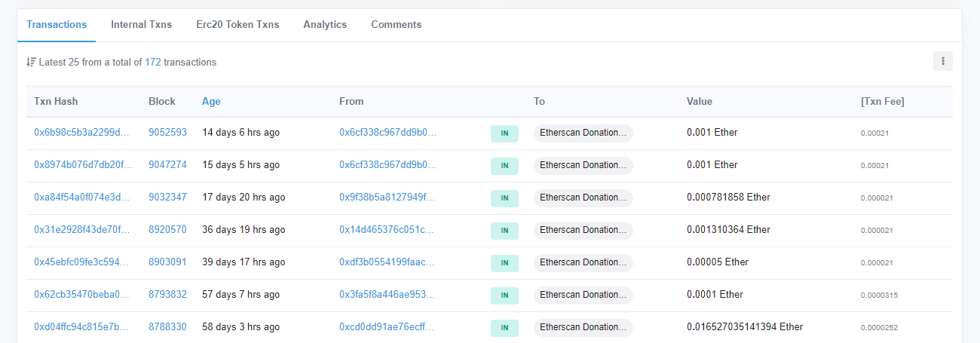Click the 0.0000315 transaction fee
This screenshot has width=980, height=343.
pos(879,296)
